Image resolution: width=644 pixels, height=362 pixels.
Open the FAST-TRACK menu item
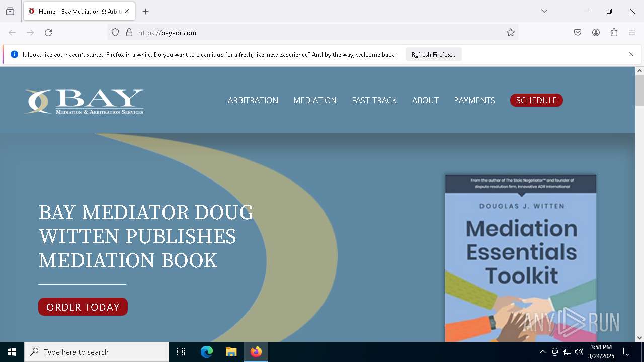[374, 100]
